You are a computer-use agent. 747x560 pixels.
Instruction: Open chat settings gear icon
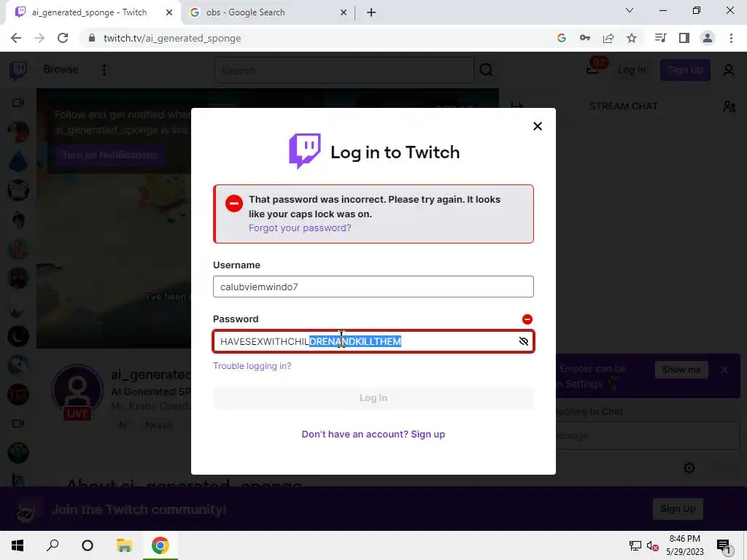(x=689, y=468)
